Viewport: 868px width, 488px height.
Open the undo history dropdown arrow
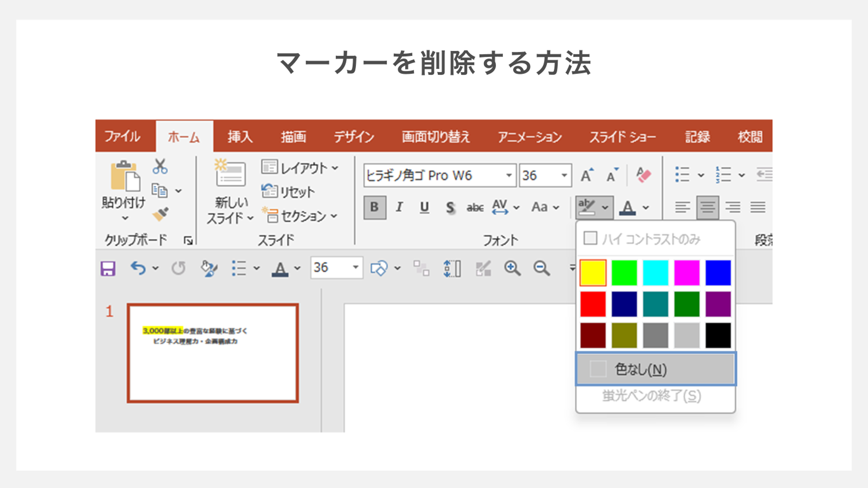[x=156, y=268]
